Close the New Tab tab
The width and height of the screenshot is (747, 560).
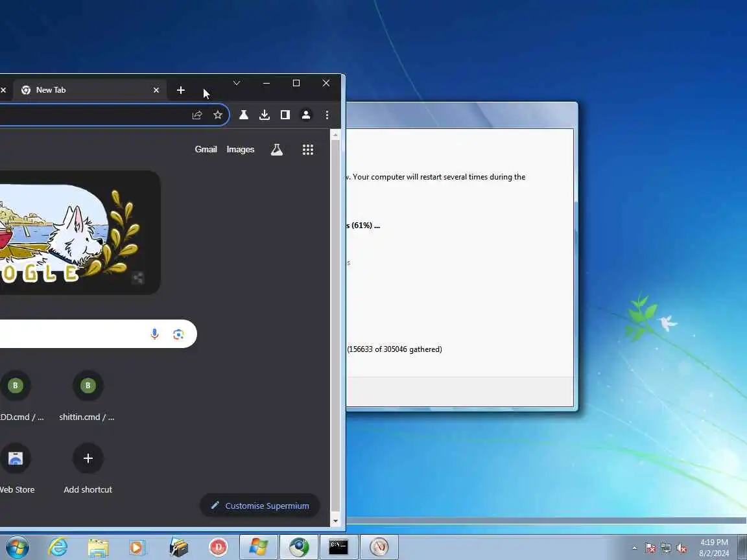point(156,90)
